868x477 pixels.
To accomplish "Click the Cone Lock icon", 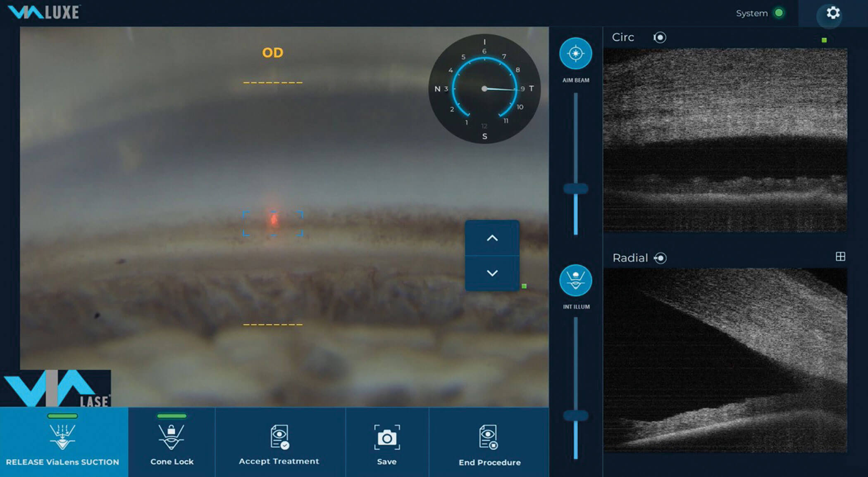I will tap(172, 437).
